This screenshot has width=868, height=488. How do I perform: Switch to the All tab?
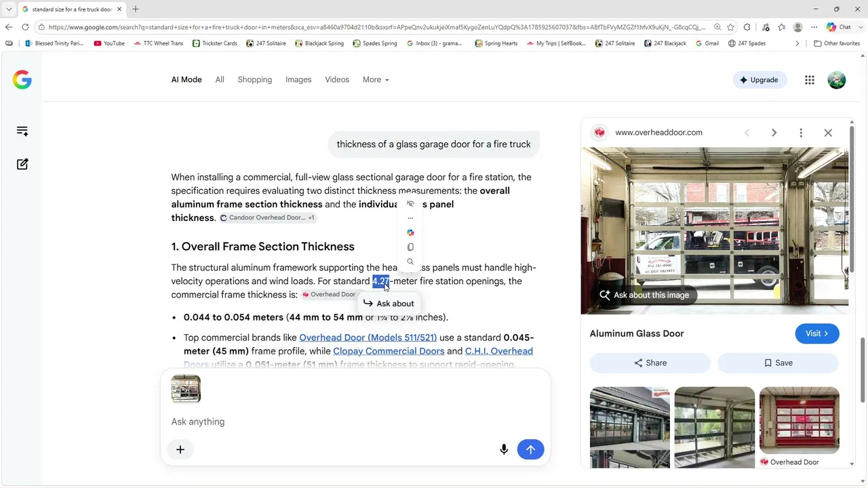pos(220,79)
